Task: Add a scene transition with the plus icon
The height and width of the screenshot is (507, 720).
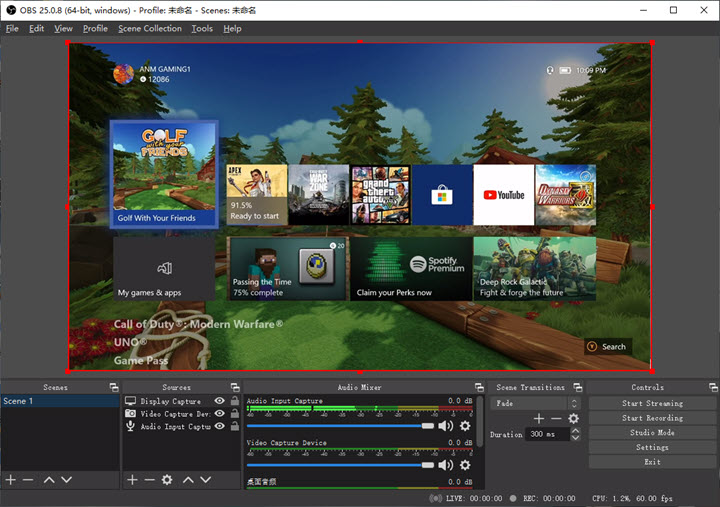Action: coord(538,419)
